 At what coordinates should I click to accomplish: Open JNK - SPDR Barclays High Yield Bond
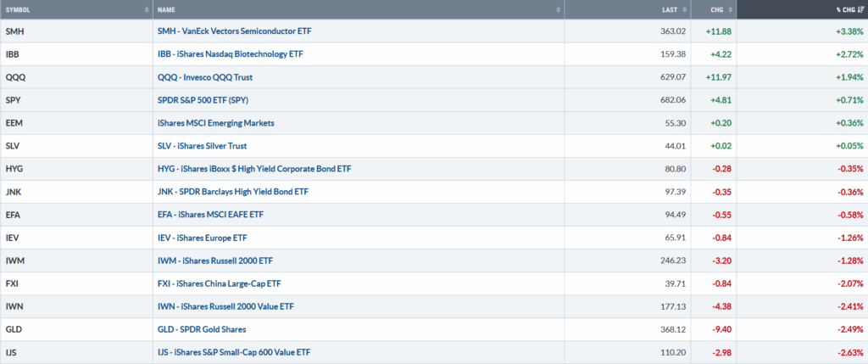point(233,192)
